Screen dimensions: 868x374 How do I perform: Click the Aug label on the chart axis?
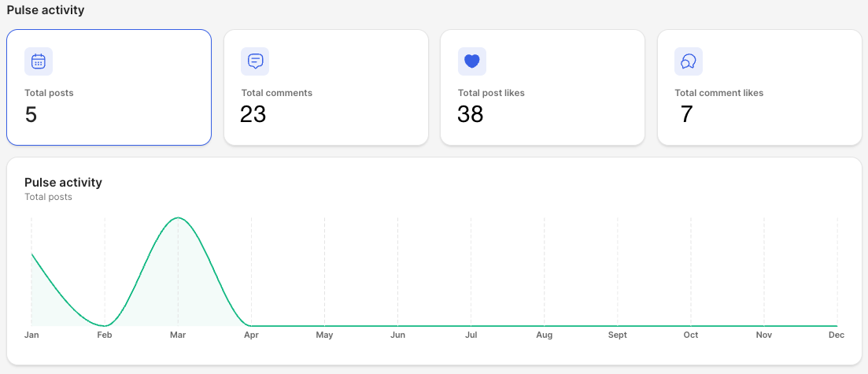[x=544, y=335]
